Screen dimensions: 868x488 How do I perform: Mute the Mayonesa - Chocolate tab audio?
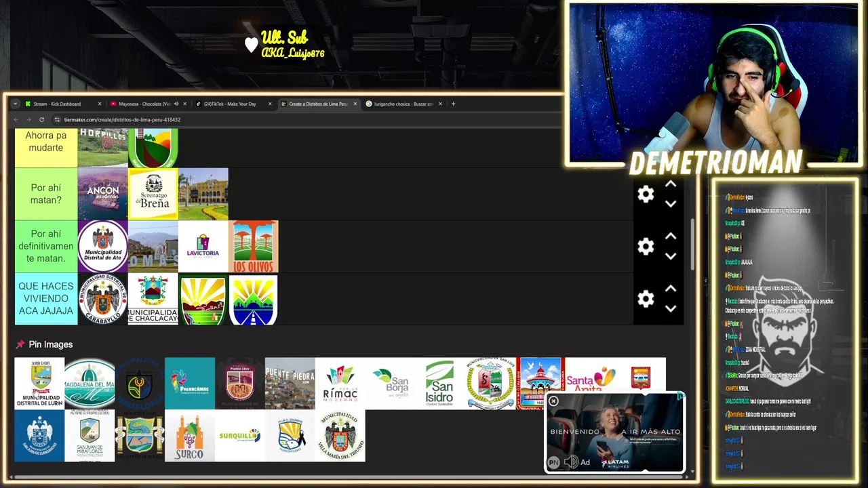click(176, 104)
